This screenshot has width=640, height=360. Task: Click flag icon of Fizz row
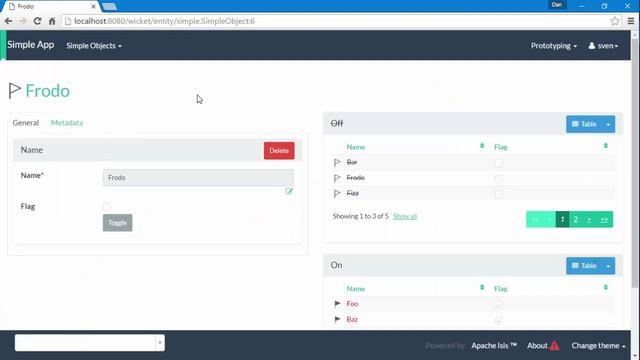point(337,193)
